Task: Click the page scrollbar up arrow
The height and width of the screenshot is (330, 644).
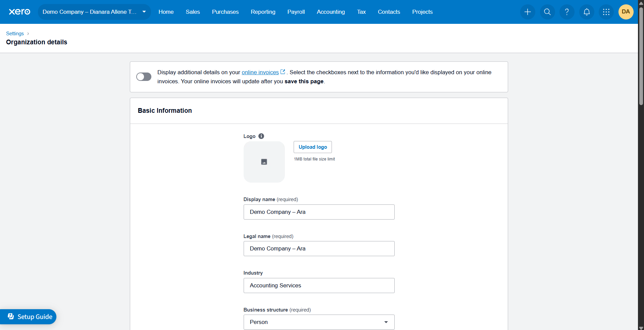Action: [x=641, y=3]
